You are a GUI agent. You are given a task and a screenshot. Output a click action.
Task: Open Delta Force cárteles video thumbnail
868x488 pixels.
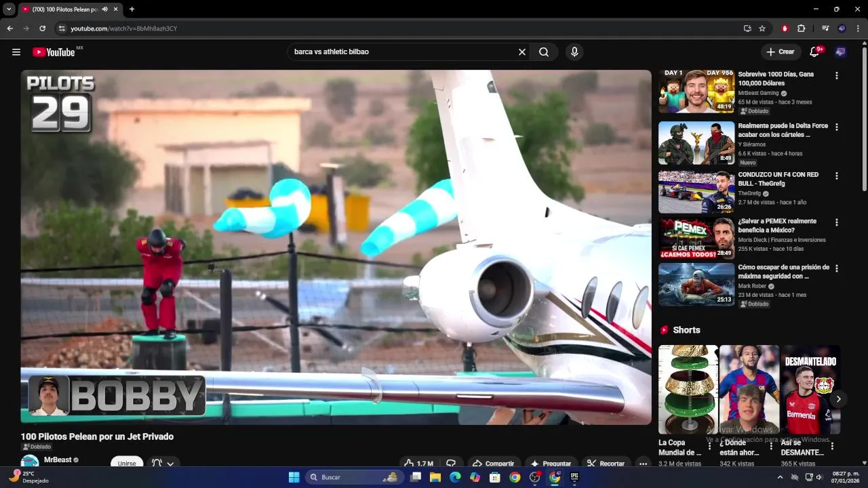696,142
